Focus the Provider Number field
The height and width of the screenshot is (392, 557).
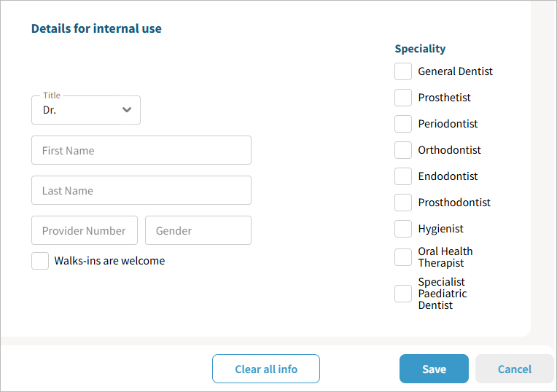pyautogui.click(x=85, y=230)
